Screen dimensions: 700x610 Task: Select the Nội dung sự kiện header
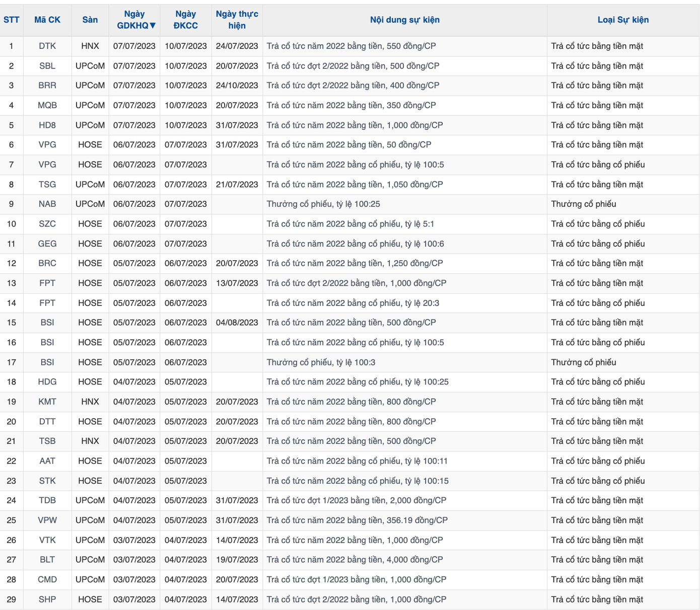[x=404, y=20]
